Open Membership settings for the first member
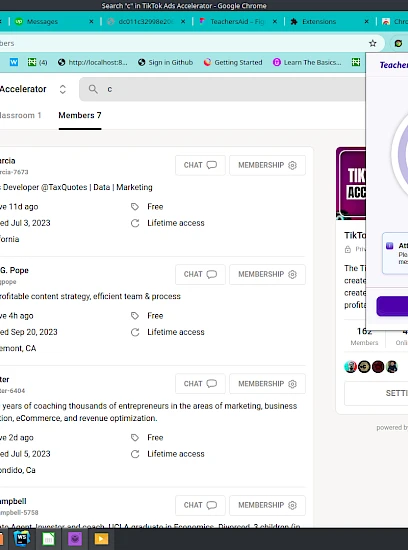Viewport: 408px width, 550px height. point(267,165)
